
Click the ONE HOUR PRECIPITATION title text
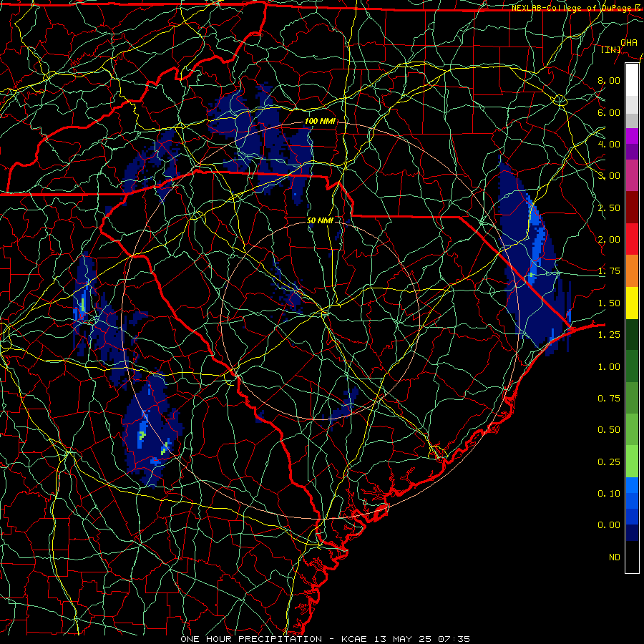pos(251,639)
